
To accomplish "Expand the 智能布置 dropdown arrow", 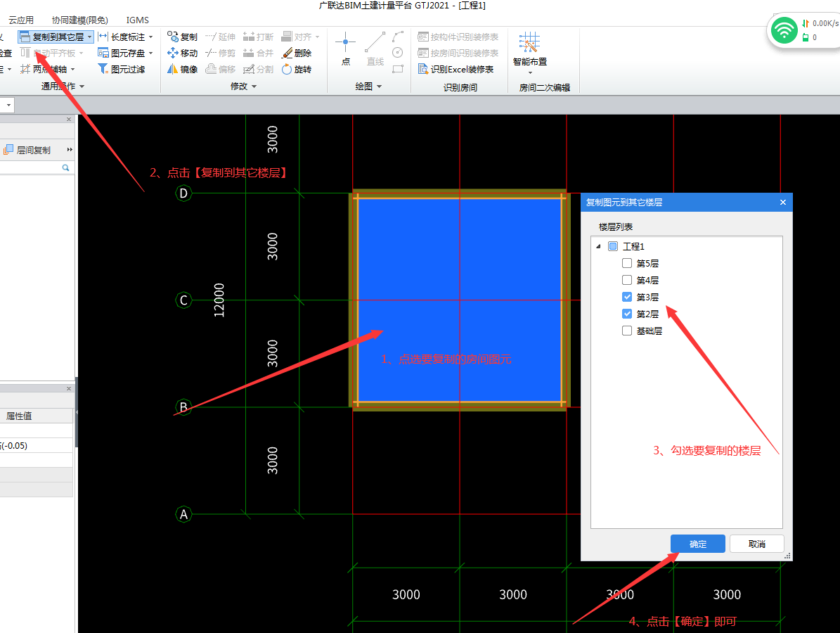I will pyautogui.click(x=530, y=73).
